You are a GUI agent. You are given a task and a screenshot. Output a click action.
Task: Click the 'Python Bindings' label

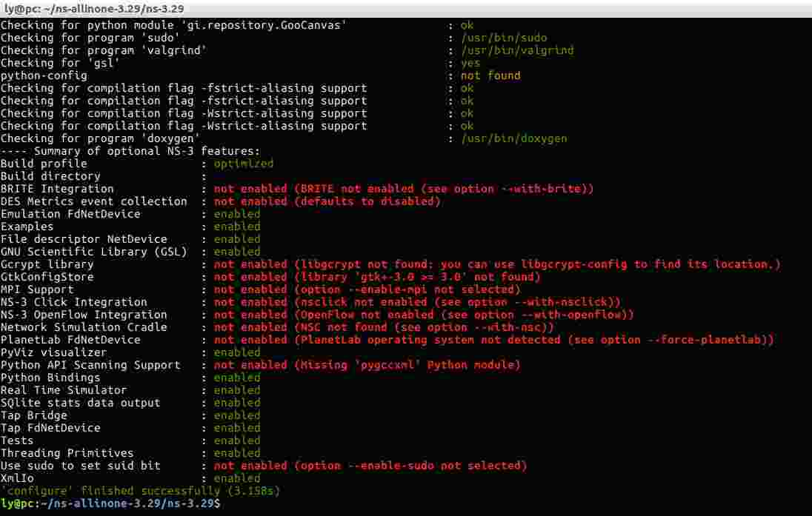[50, 378]
